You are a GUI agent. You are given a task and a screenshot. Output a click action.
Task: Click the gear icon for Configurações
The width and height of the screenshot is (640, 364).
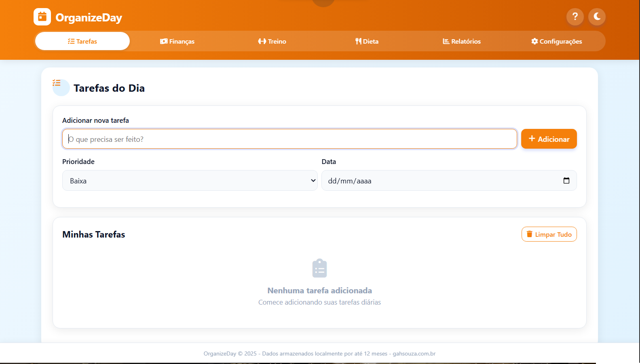(x=534, y=41)
